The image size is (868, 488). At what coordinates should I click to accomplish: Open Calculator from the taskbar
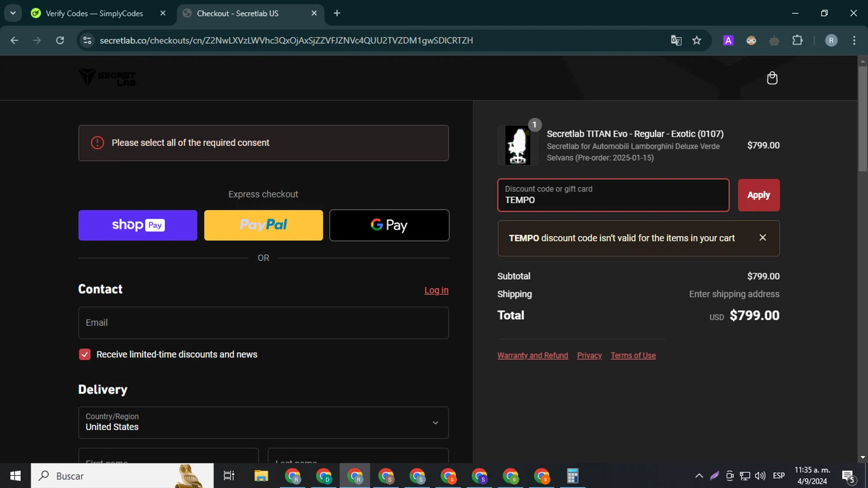coord(572,476)
